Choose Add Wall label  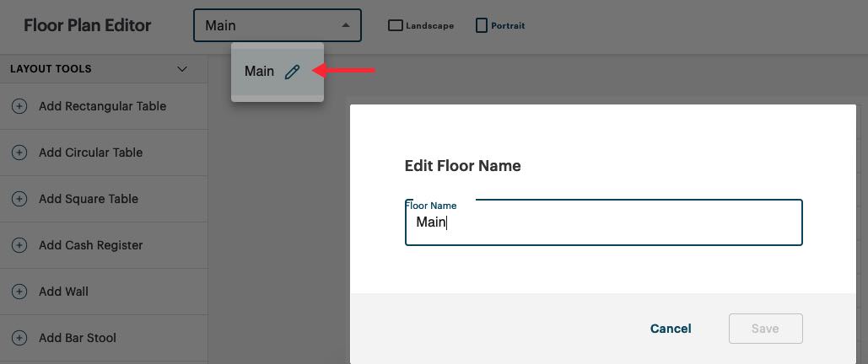tap(63, 292)
